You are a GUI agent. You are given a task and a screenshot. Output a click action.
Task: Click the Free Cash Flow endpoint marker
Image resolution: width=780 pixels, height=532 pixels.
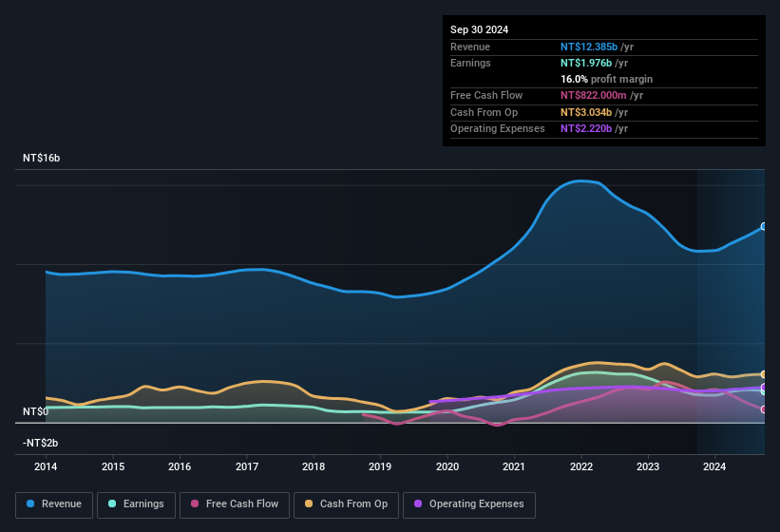point(763,409)
